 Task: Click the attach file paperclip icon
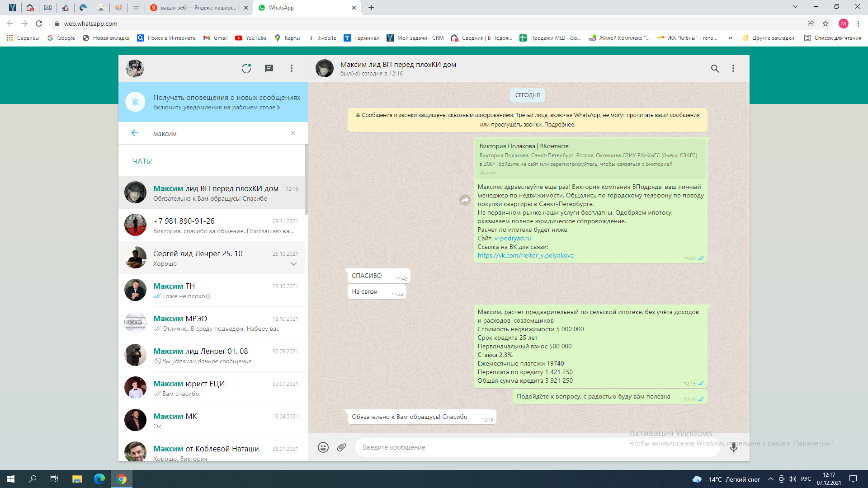(x=342, y=447)
